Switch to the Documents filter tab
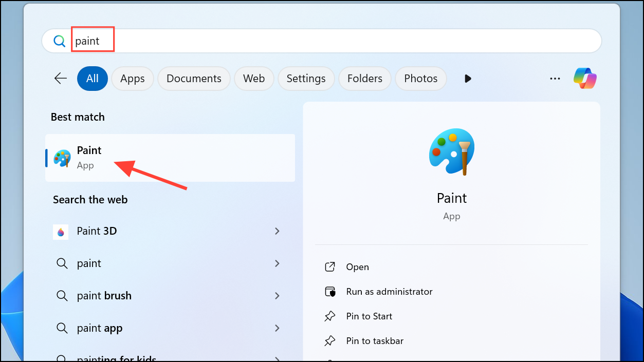 click(194, 79)
